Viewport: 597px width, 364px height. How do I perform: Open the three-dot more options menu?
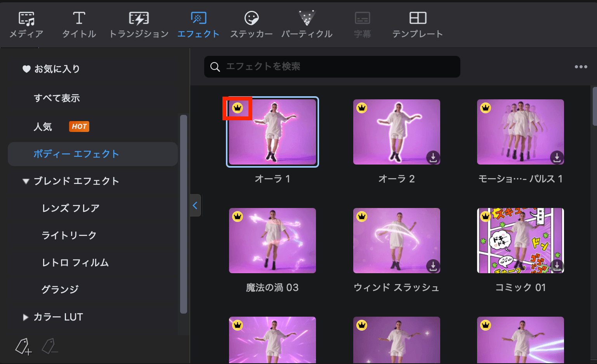[x=581, y=67]
